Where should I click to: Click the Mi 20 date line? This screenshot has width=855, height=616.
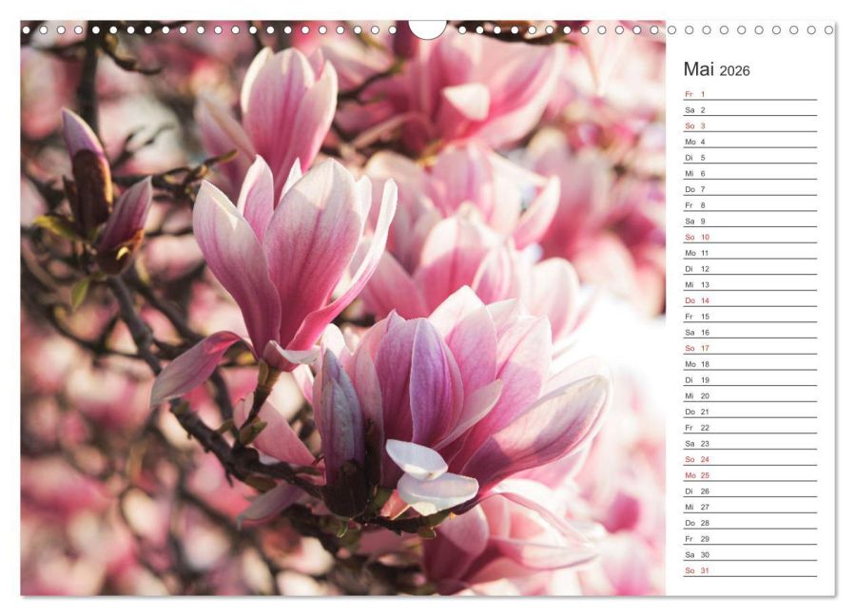point(750,395)
